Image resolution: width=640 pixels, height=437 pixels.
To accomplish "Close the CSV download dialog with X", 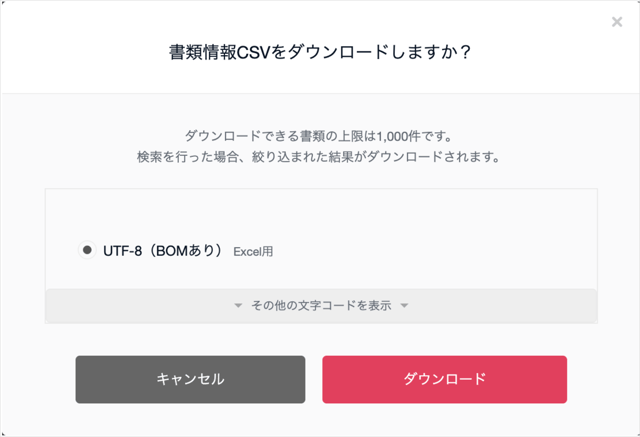I will coord(617,22).
